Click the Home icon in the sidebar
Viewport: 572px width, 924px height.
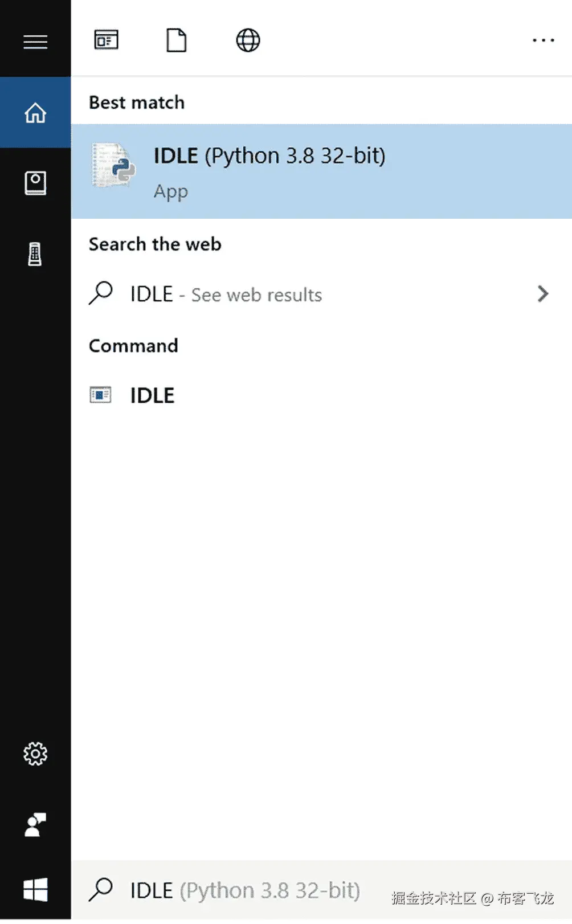(35, 113)
